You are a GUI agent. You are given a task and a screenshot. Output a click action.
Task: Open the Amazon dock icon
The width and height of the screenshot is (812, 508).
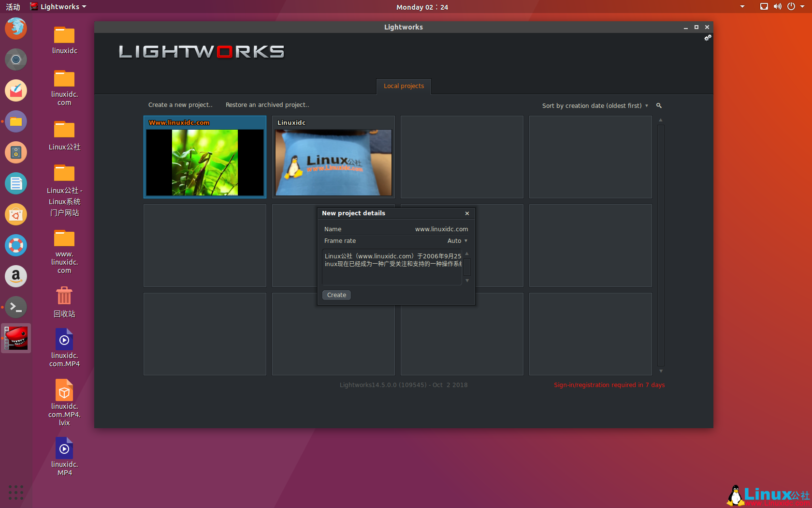coord(16,276)
